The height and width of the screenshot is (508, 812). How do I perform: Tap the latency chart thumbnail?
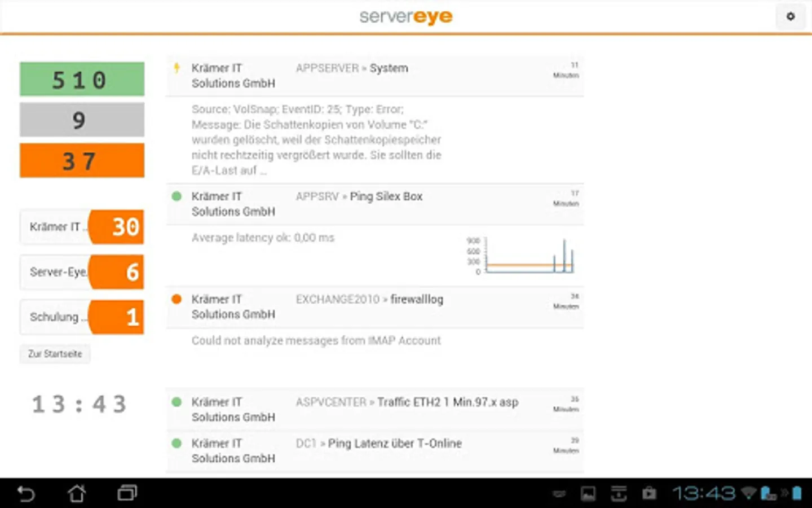(x=520, y=256)
